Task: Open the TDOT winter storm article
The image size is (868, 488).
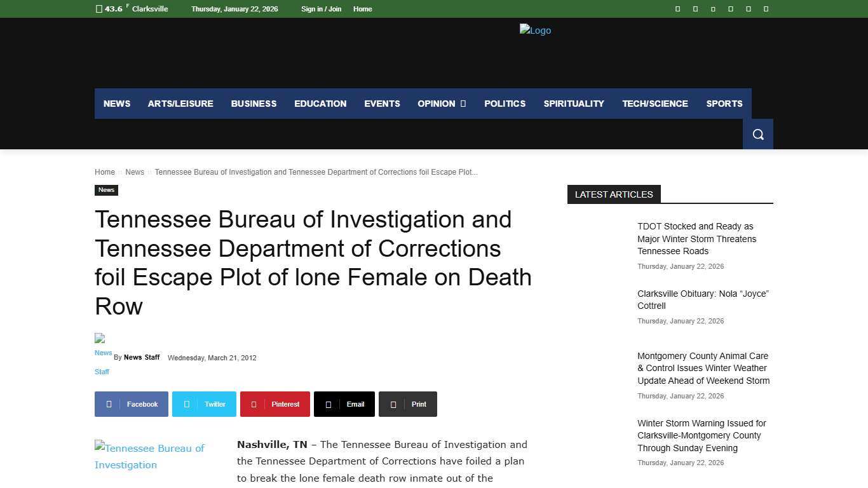Action: [696, 238]
